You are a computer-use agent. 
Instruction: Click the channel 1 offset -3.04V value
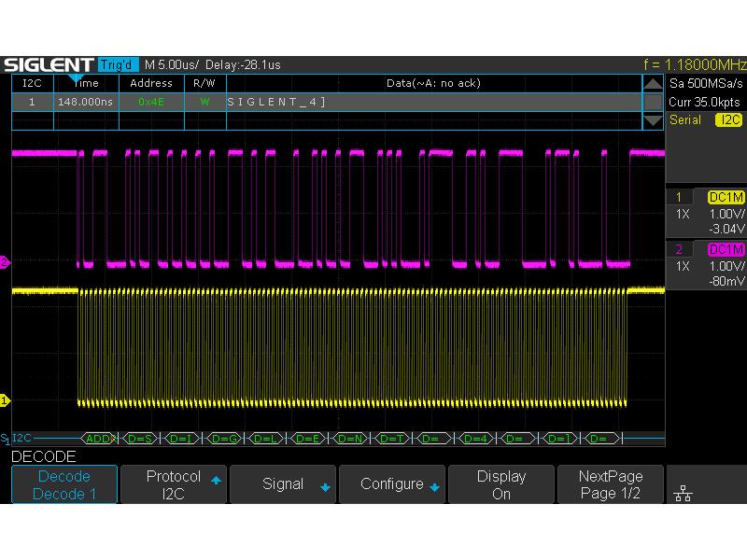726,229
